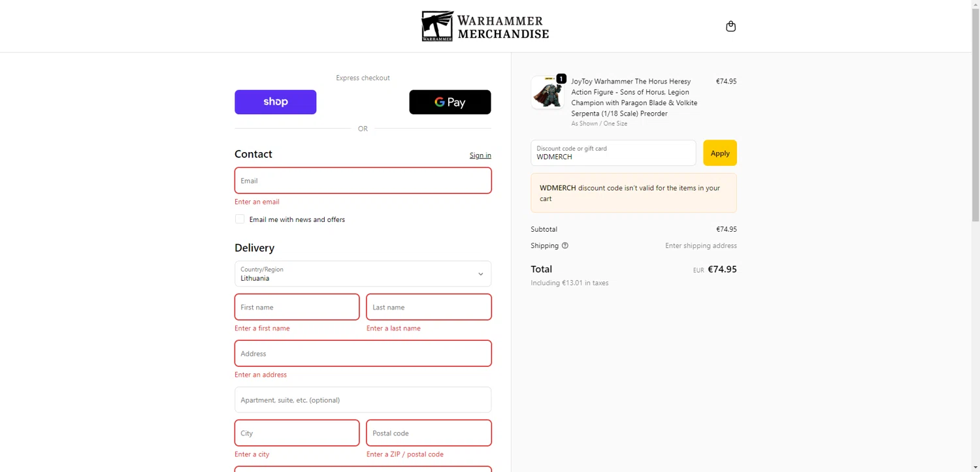The width and height of the screenshot is (980, 472).
Task: Click the 'Enter an address' error message
Action: [x=261, y=375]
